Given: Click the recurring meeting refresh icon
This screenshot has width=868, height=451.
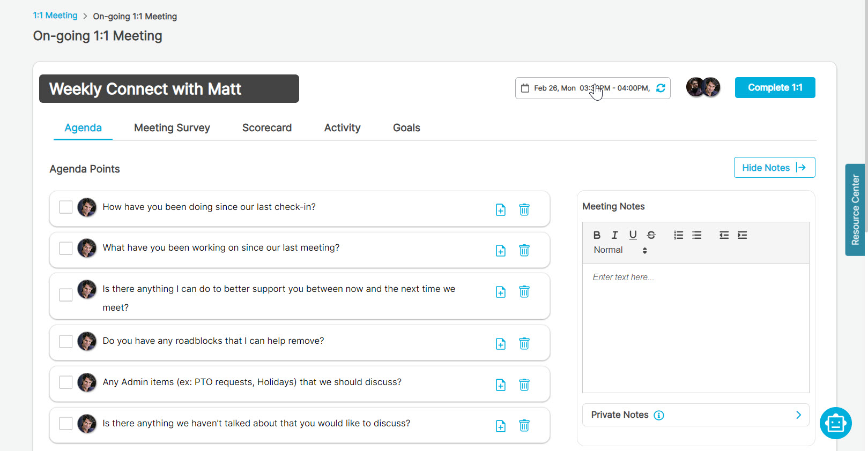Looking at the screenshot, I should click(x=661, y=88).
